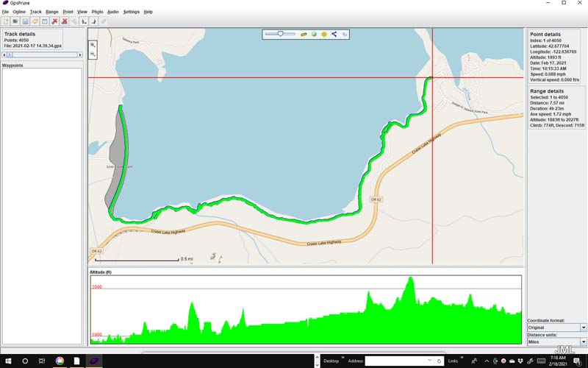Zoom out on the map

93,54
